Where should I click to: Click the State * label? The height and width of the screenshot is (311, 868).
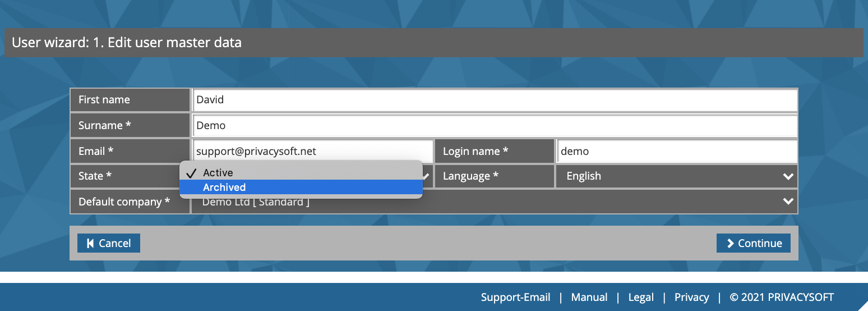[95, 176]
